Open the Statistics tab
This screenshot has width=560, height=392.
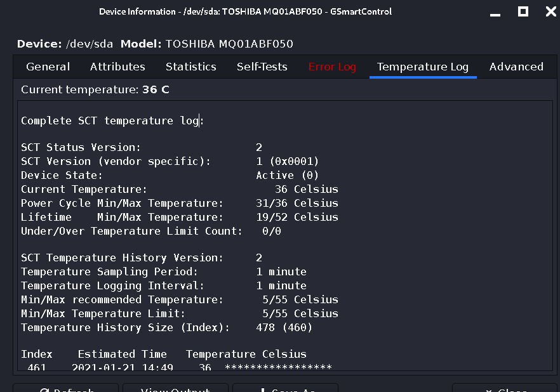pos(191,67)
